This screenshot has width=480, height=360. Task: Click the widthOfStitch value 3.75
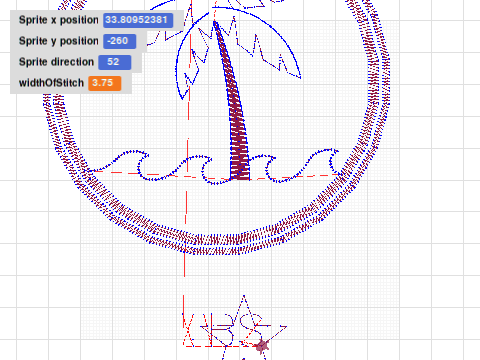click(x=105, y=83)
